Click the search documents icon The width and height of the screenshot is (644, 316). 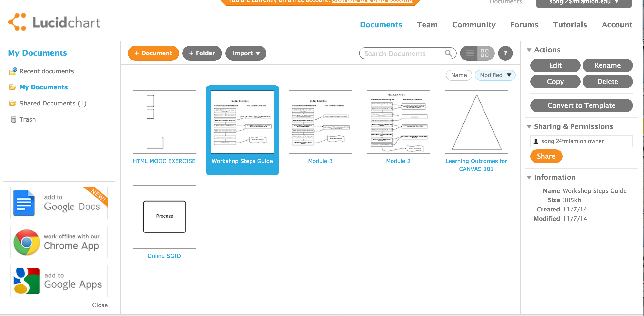448,53
